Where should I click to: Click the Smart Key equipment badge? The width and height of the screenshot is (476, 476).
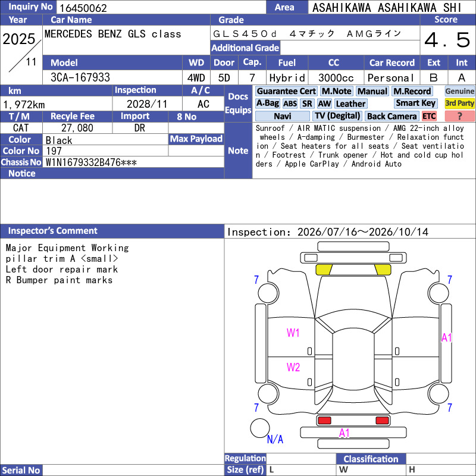click(415, 103)
